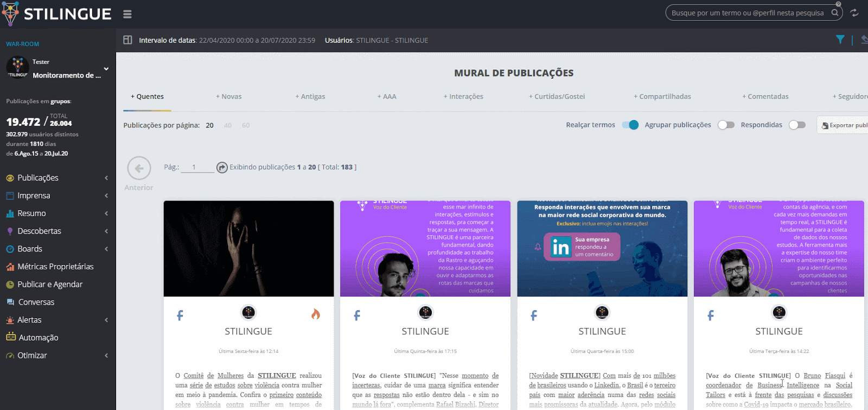Expand the Alertas menu chevron
Screen dimensions: 868x410
106,320
